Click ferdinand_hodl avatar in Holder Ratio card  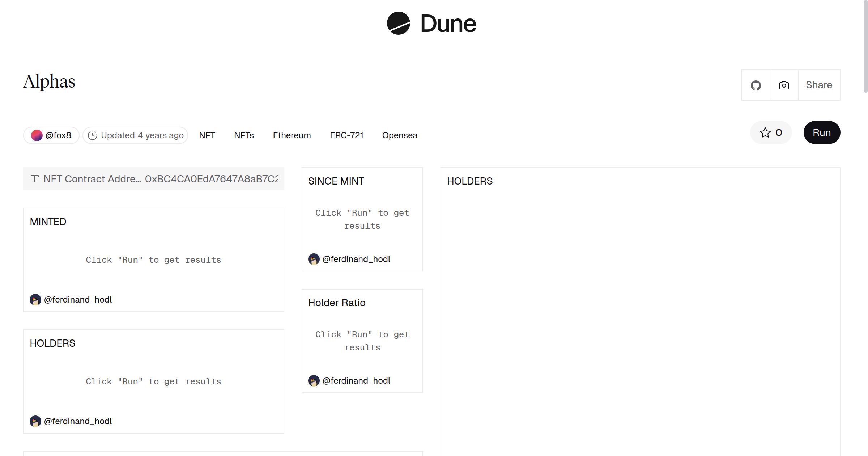pos(314,381)
